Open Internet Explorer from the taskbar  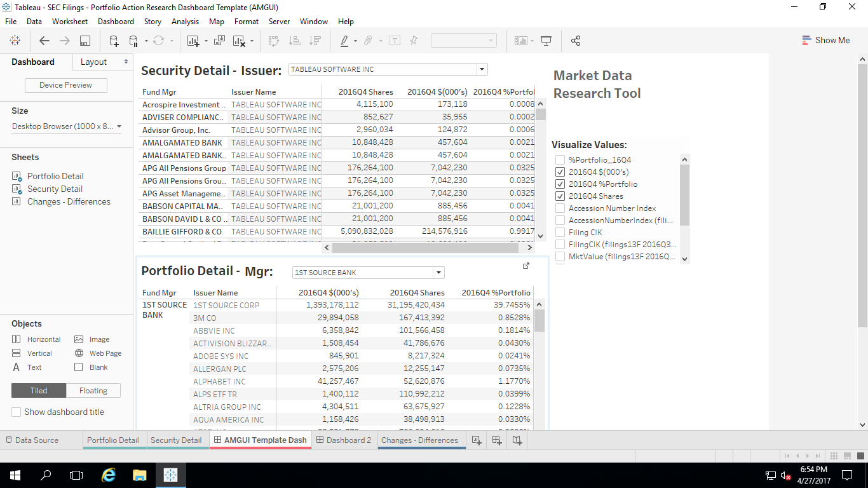(109, 475)
